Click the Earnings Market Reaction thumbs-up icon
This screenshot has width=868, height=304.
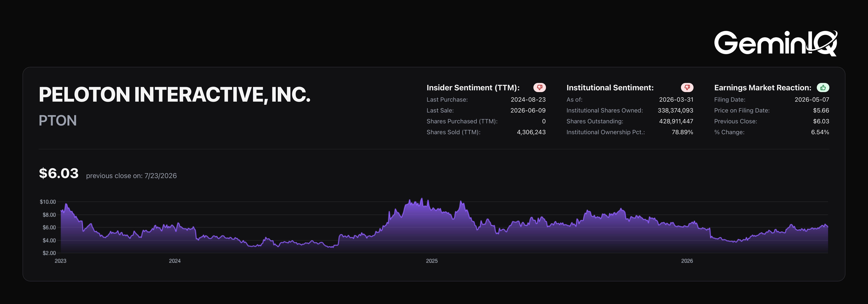(823, 88)
